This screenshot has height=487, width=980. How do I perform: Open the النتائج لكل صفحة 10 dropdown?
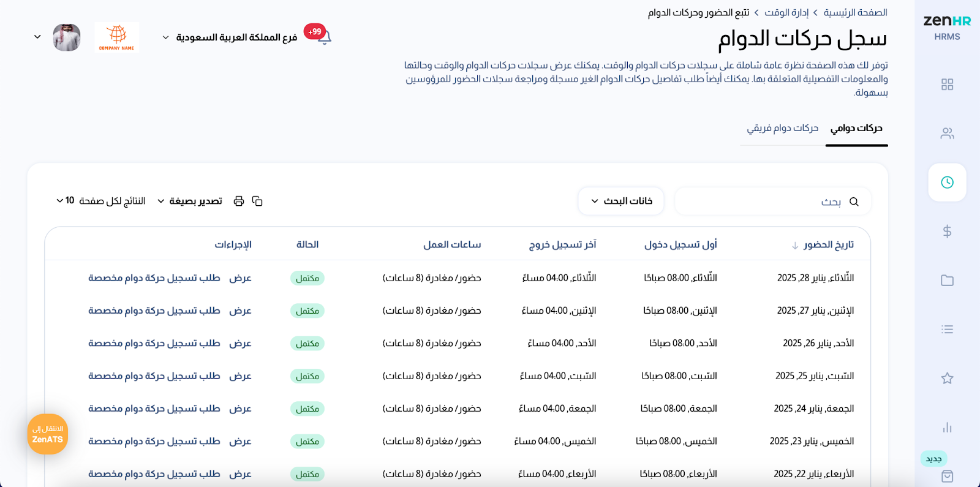coord(100,201)
